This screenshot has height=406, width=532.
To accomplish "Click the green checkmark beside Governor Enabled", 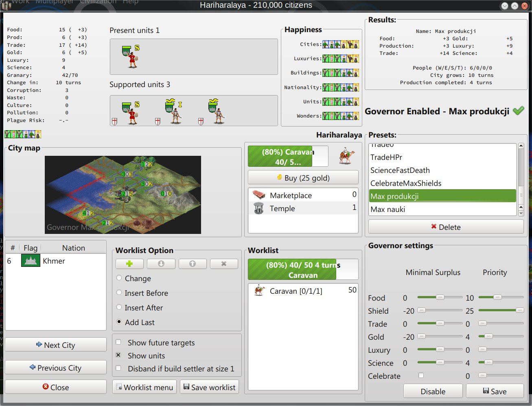I will [519, 111].
